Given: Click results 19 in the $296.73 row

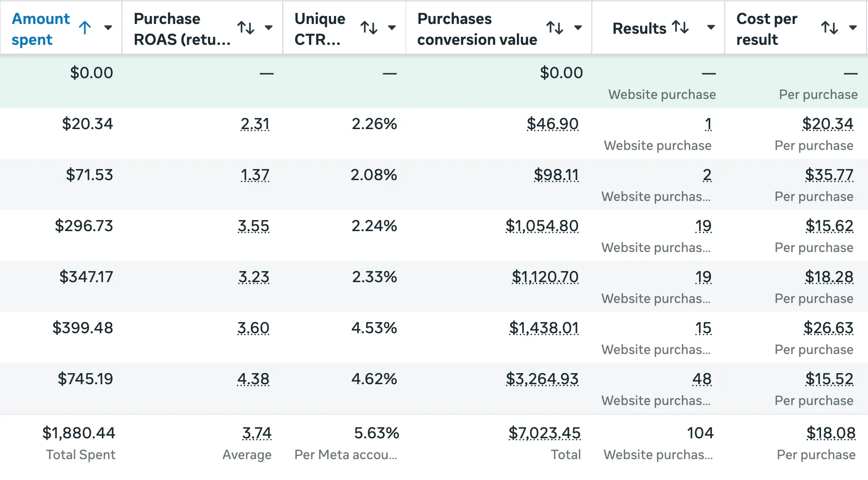Looking at the screenshot, I should pos(703,226).
